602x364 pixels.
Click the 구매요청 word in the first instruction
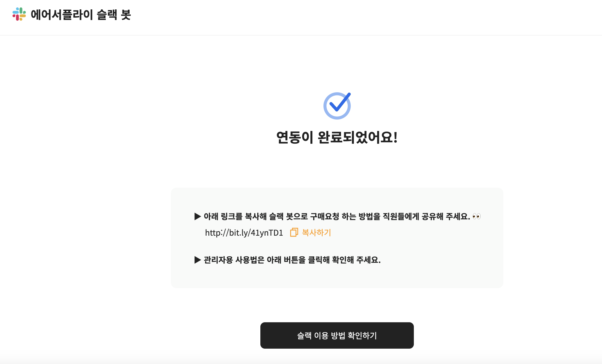[x=324, y=216]
